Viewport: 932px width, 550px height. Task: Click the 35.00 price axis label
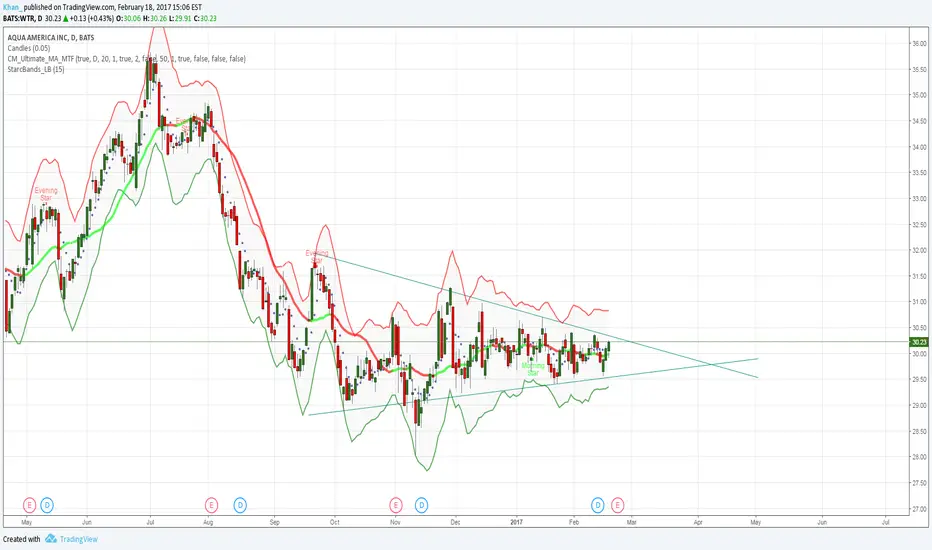click(919, 95)
